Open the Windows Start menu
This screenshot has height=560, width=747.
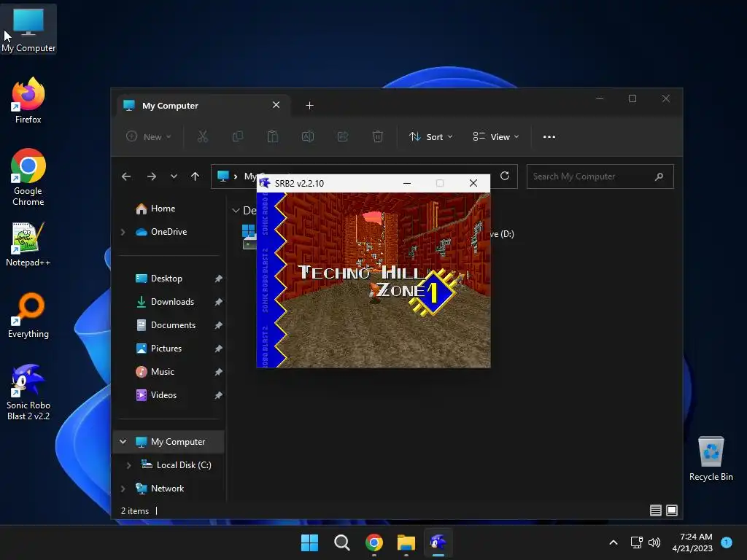pos(309,542)
